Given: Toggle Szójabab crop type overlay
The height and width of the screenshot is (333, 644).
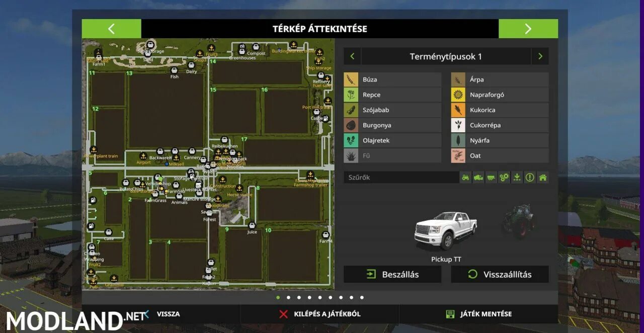Looking at the screenshot, I should tap(392, 110).
